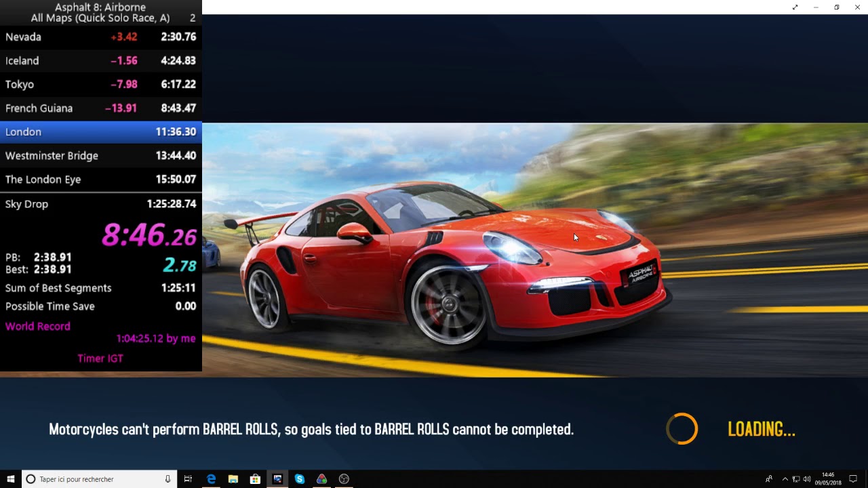Open the People icon in tray
This screenshot has width=868, height=488.
coord(769,479)
